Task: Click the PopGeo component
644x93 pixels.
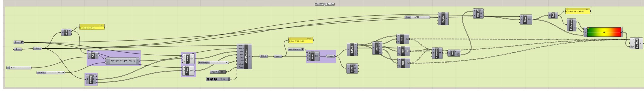Action: tap(443, 18)
